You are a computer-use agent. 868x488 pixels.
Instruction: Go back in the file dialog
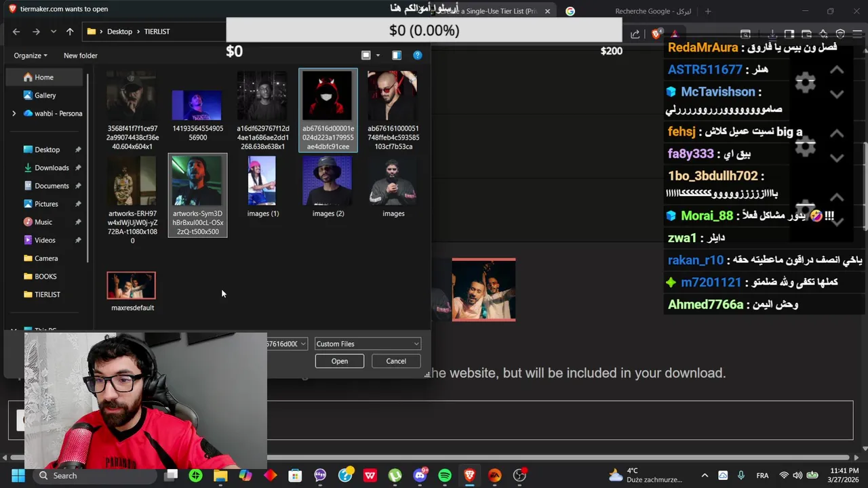[x=16, y=31]
